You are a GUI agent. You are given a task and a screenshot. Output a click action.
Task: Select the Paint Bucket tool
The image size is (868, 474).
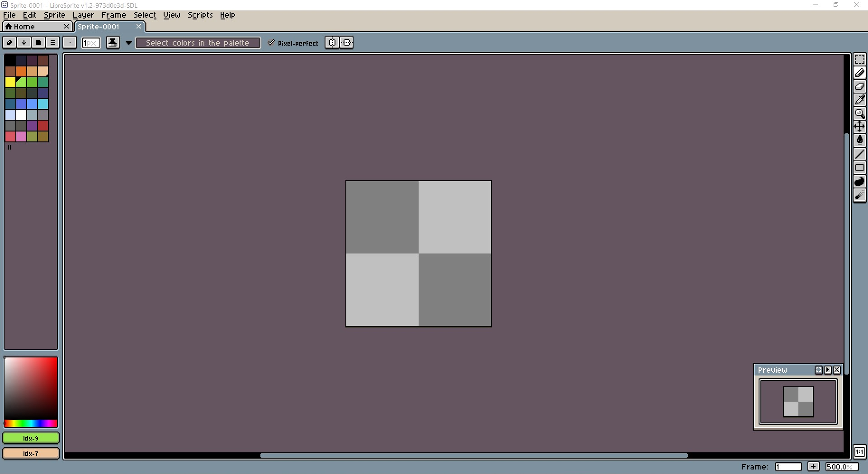[859, 141]
